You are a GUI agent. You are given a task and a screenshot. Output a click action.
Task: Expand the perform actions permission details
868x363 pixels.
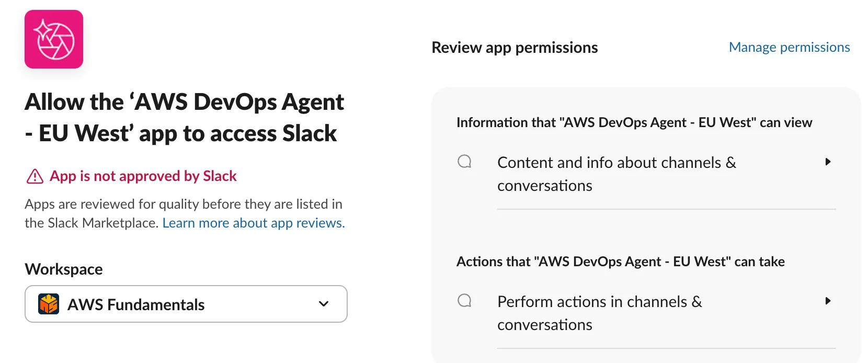coord(599,313)
